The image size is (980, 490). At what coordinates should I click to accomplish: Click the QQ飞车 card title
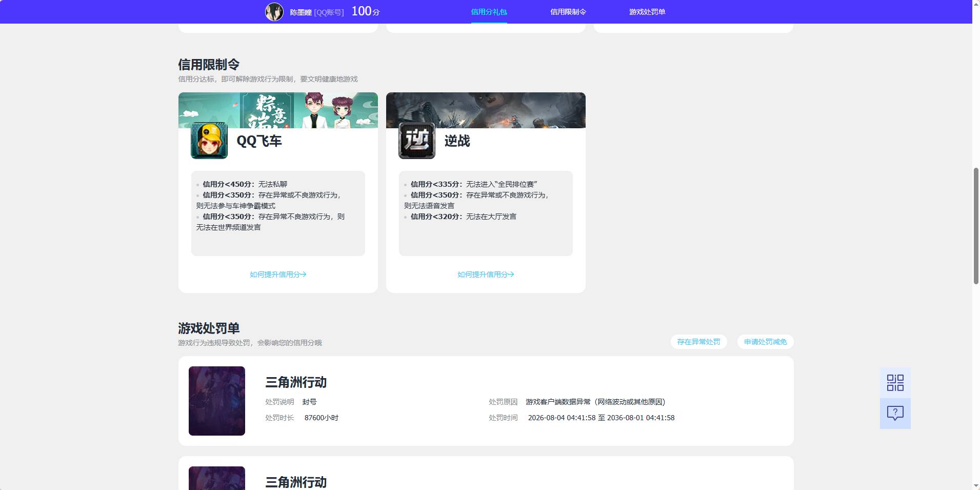259,141
